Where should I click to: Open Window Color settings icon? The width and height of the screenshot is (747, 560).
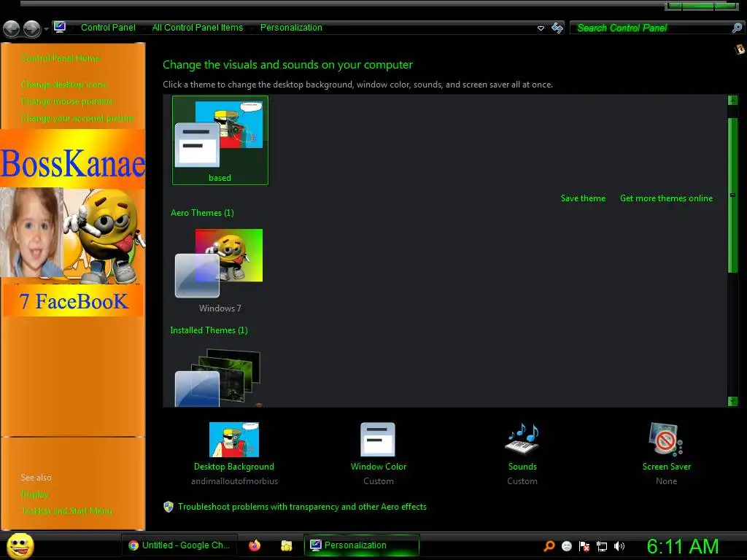pos(378,440)
